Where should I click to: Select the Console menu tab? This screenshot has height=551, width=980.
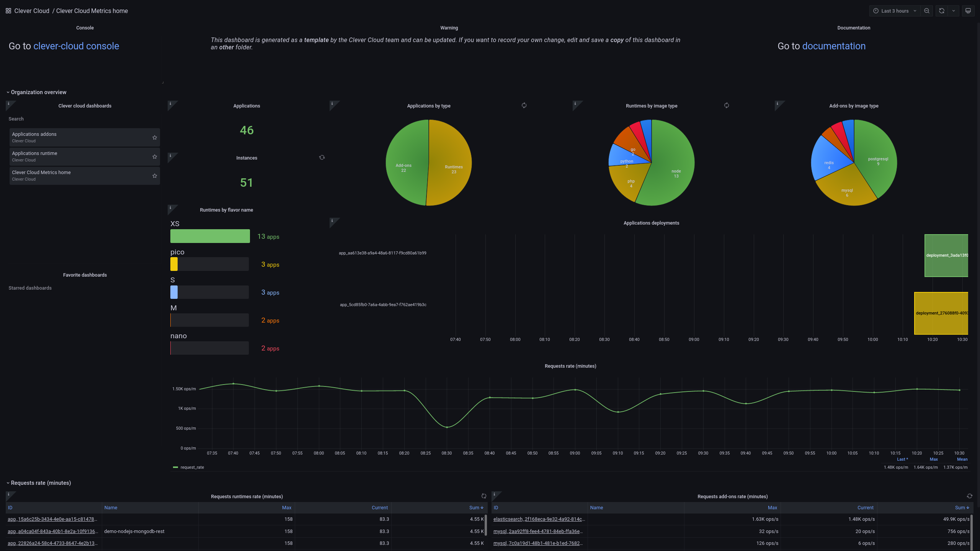[85, 28]
